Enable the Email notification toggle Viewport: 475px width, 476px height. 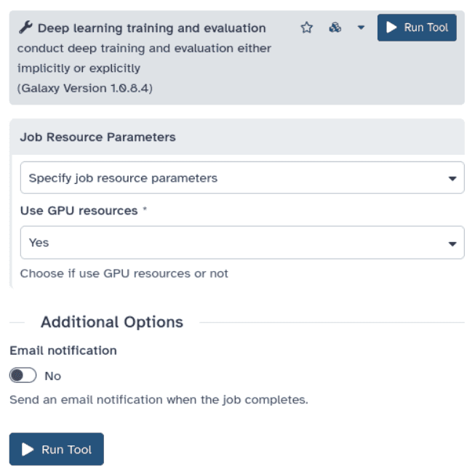(x=23, y=376)
